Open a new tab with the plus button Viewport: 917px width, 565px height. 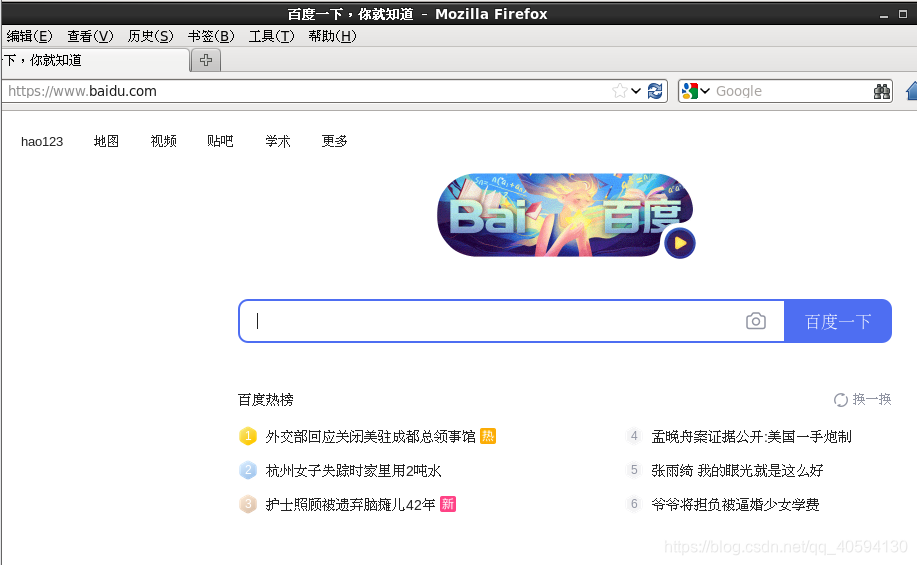(x=206, y=60)
